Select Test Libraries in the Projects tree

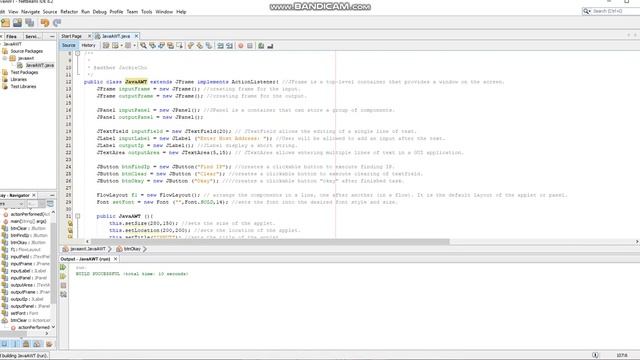pos(23,87)
